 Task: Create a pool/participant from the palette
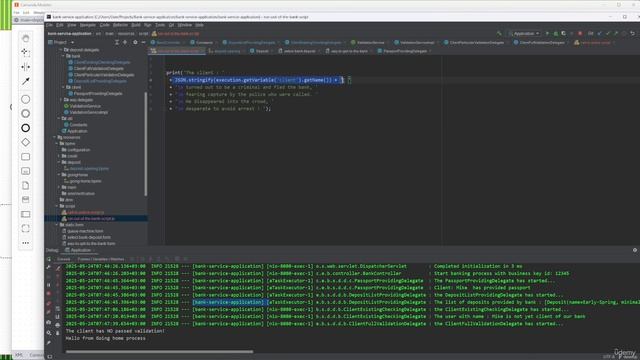pos(25,214)
